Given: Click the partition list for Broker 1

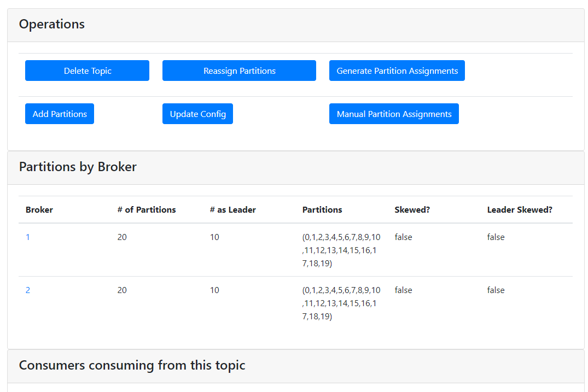Looking at the screenshot, I should (x=341, y=250).
